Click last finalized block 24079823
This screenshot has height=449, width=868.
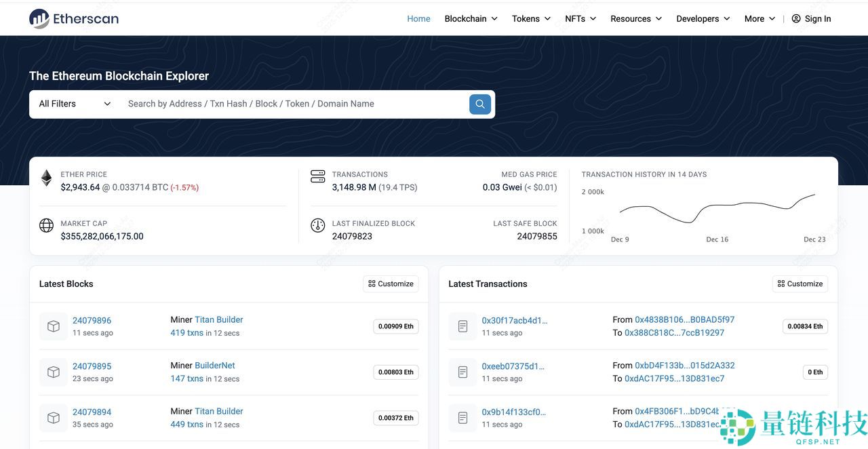[352, 236]
